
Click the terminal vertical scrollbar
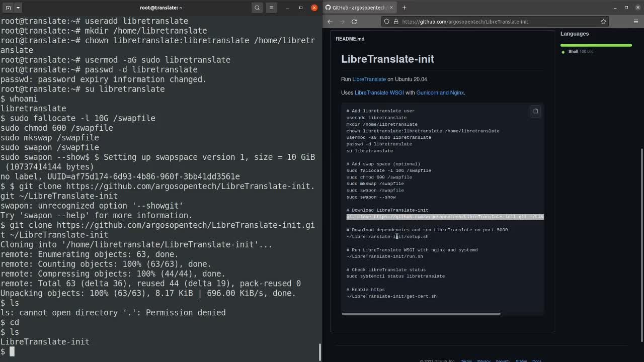coord(320,352)
